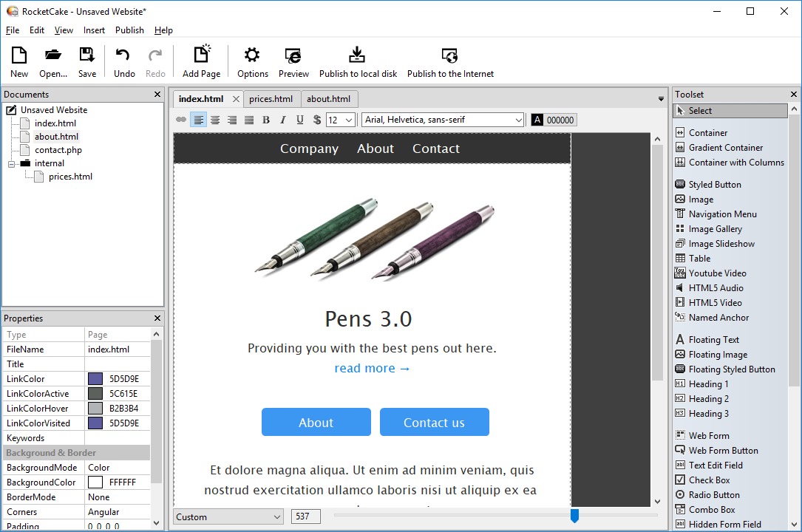Click the Add Page toolbar icon

[202, 55]
